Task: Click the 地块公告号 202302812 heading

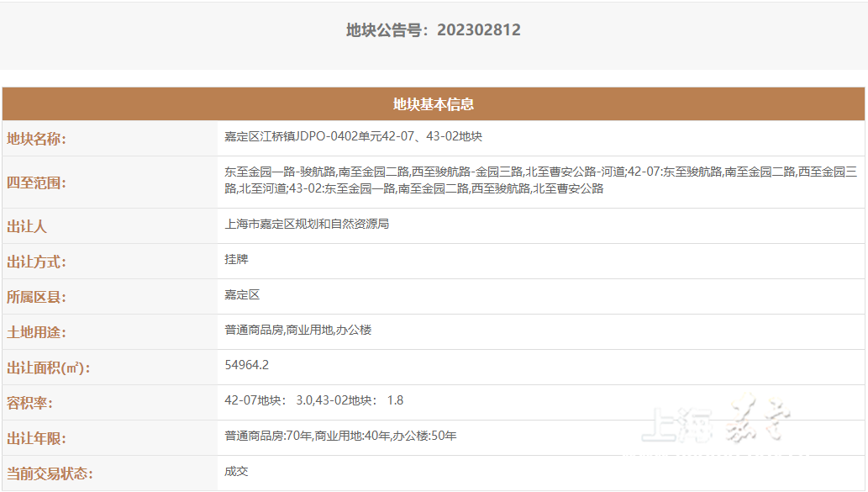Action: coord(433,30)
